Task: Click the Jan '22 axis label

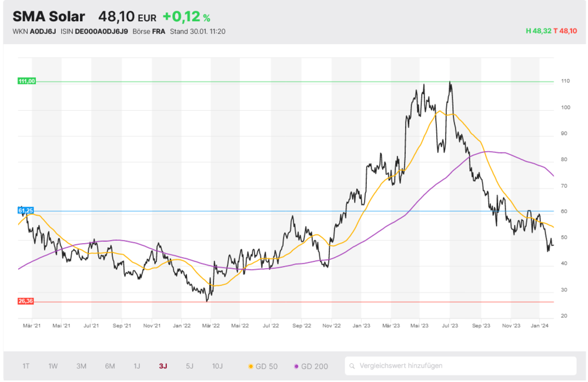Action: [x=182, y=325]
